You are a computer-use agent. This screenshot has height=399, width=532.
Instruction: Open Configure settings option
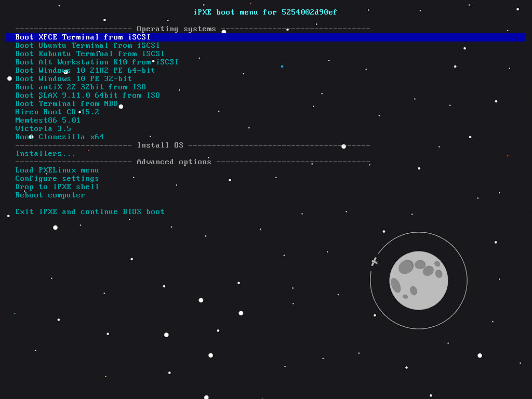(57, 179)
